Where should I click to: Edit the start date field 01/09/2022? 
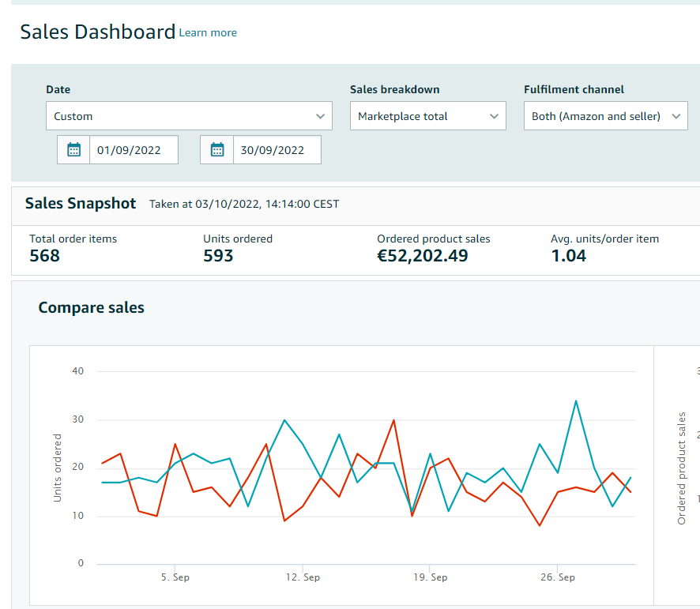click(x=134, y=150)
